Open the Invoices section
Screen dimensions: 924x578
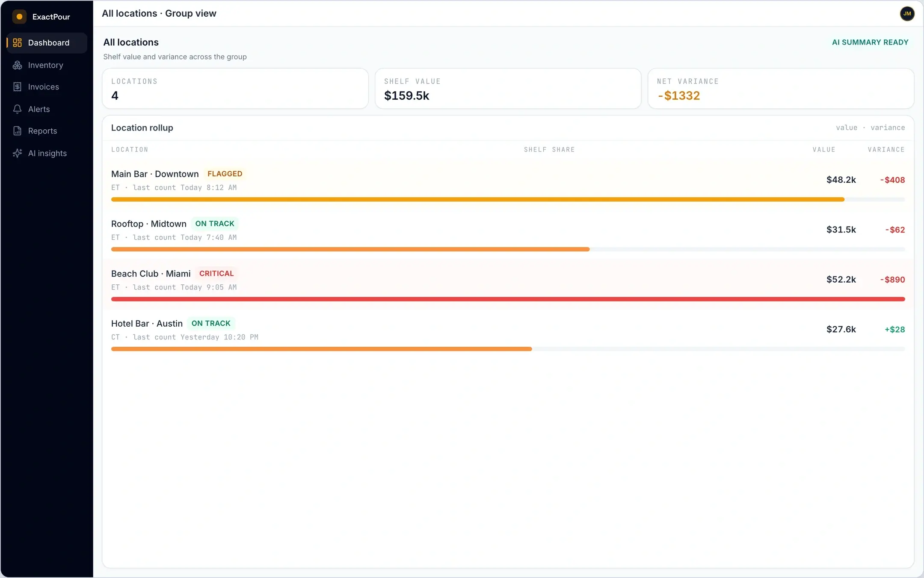pos(47,87)
